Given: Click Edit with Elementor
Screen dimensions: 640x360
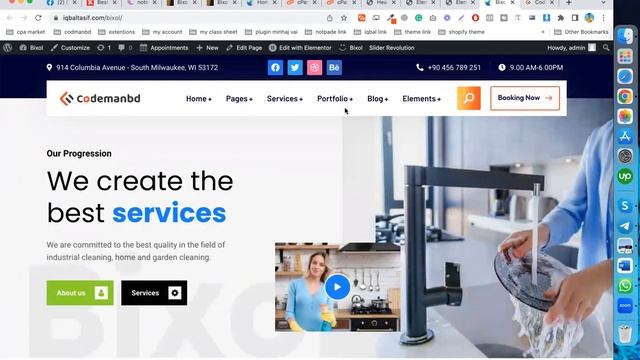Looking at the screenshot, I should pyautogui.click(x=300, y=48).
